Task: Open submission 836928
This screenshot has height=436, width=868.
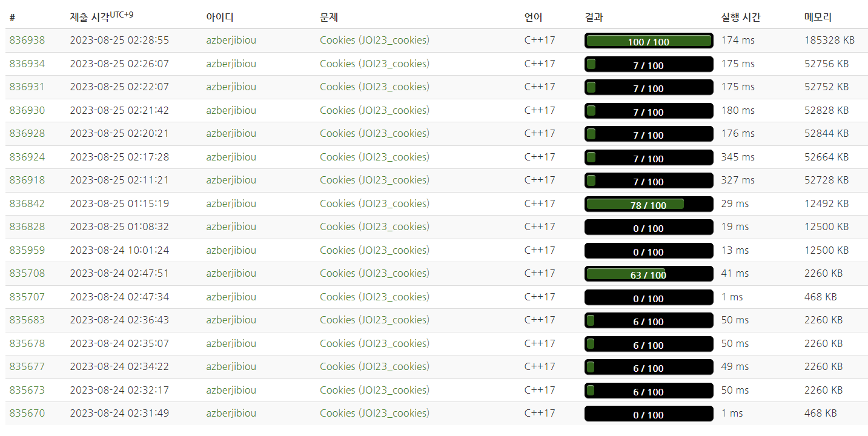Action: pos(27,133)
